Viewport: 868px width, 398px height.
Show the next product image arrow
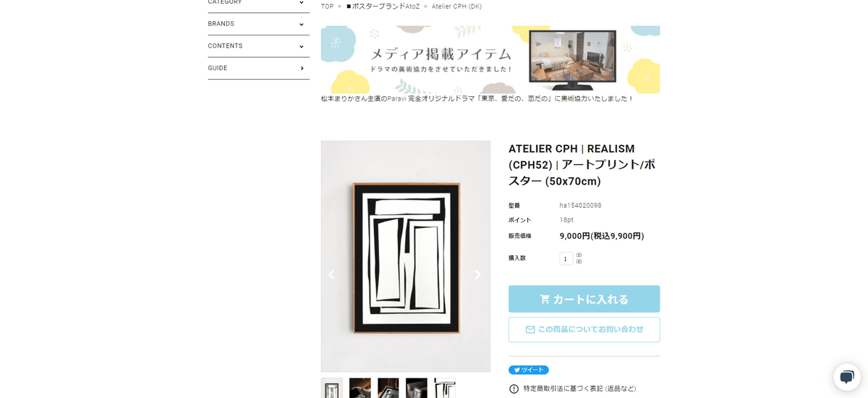pyautogui.click(x=477, y=275)
